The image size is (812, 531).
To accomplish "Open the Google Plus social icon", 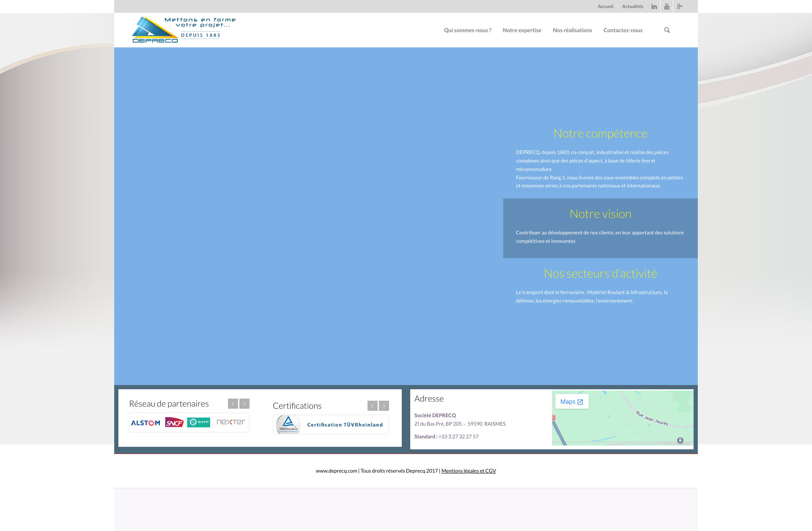I will 680,6.
